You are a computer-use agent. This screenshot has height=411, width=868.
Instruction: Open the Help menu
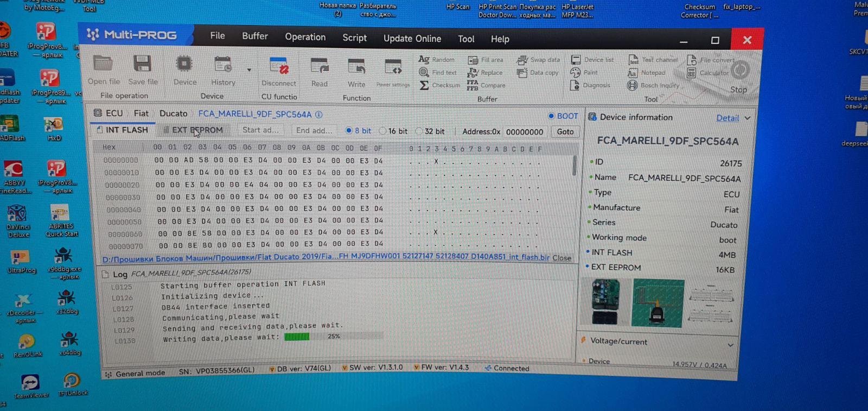click(x=500, y=39)
